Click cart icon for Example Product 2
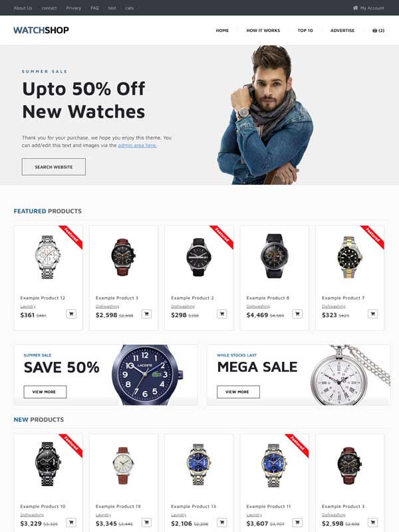 (x=222, y=314)
